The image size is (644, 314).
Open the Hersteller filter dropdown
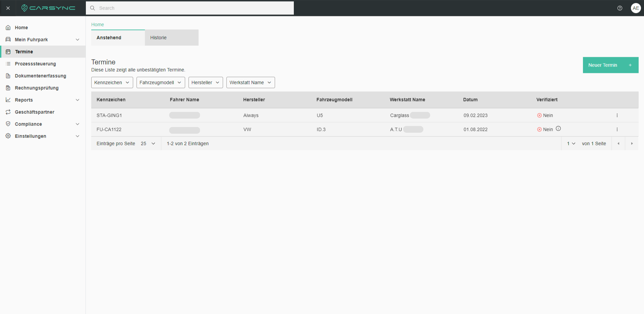click(x=206, y=82)
